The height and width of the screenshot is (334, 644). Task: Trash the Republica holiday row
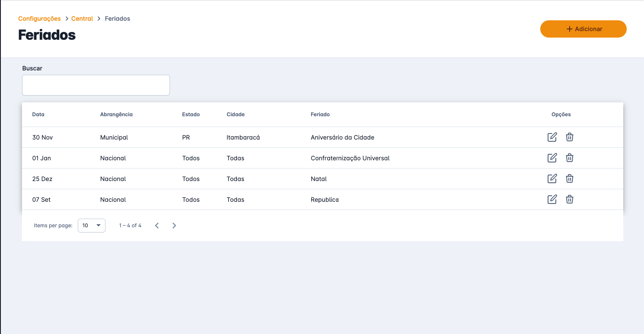pos(570,200)
